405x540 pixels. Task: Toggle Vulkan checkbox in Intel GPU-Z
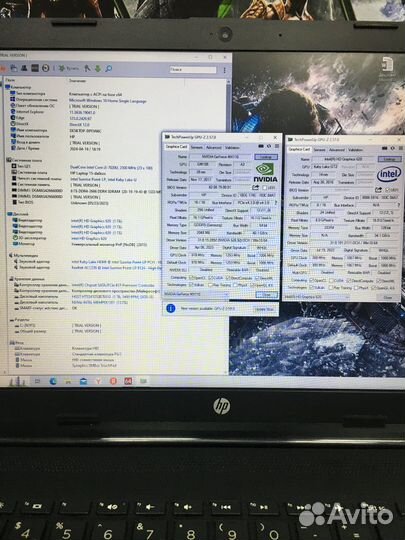click(312, 287)
